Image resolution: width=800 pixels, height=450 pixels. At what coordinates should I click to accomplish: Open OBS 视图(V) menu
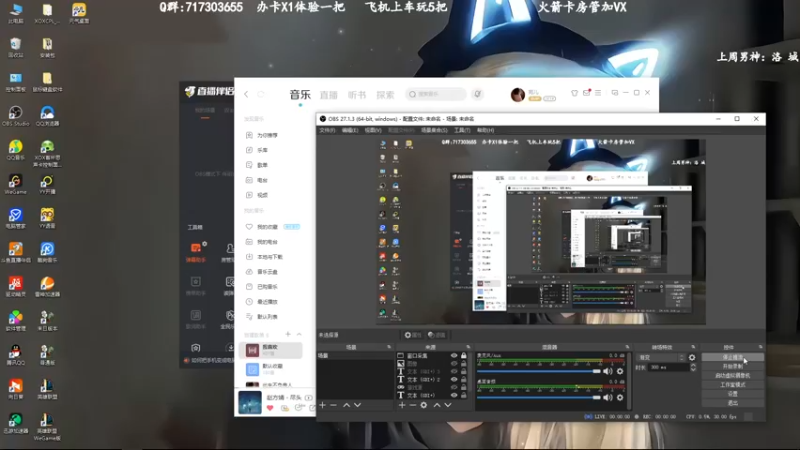(x=373, y=131)
